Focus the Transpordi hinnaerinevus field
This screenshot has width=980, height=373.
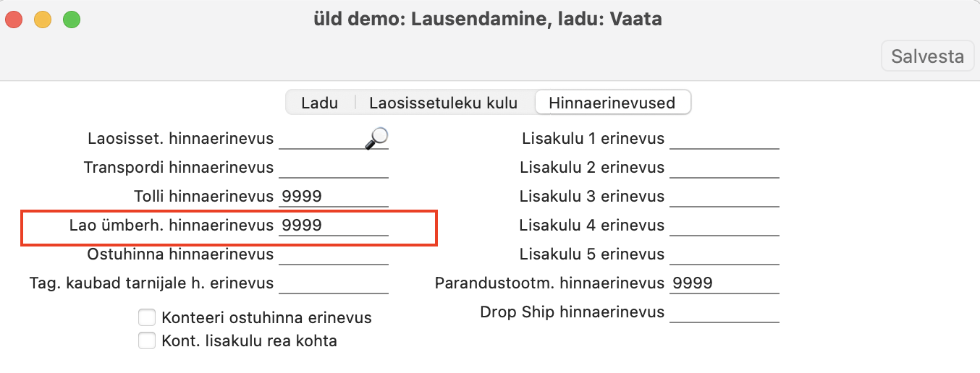[333, 168]
